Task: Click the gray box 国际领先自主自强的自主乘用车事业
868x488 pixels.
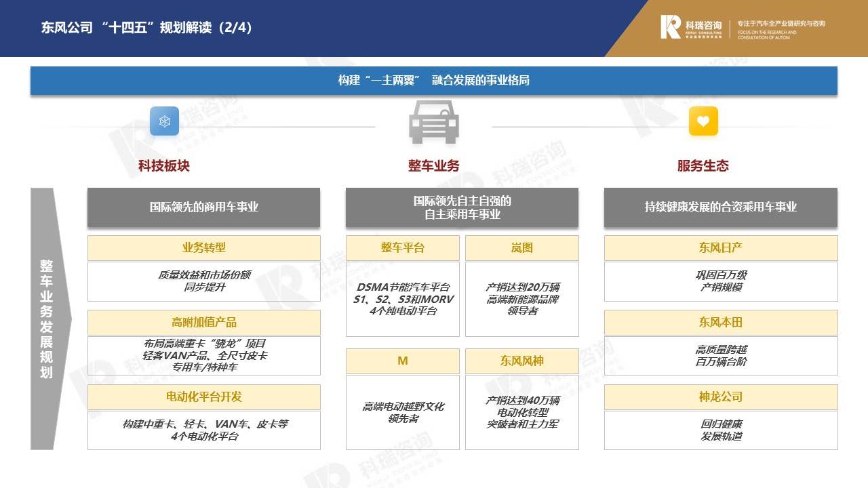Action: [x=462, y=207]
